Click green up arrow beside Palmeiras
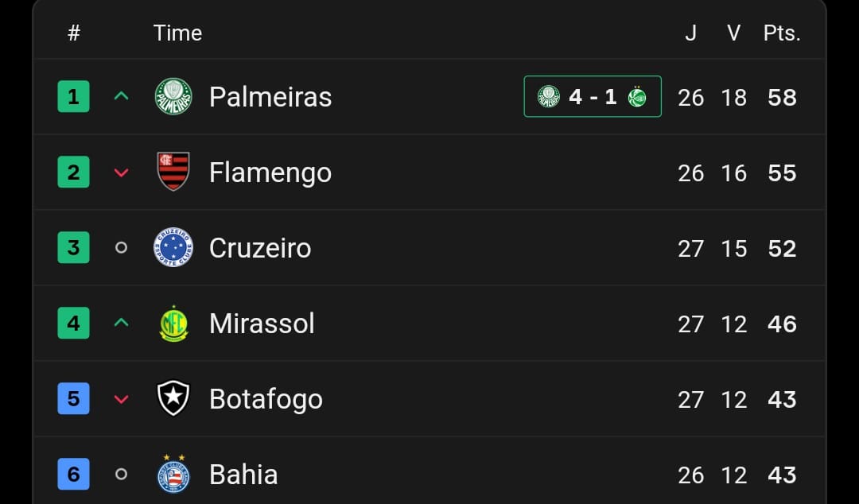 pos(121,97)
